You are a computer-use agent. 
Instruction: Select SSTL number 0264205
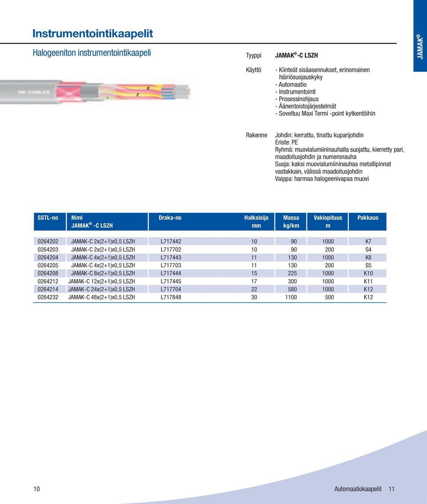coord(48,265)
